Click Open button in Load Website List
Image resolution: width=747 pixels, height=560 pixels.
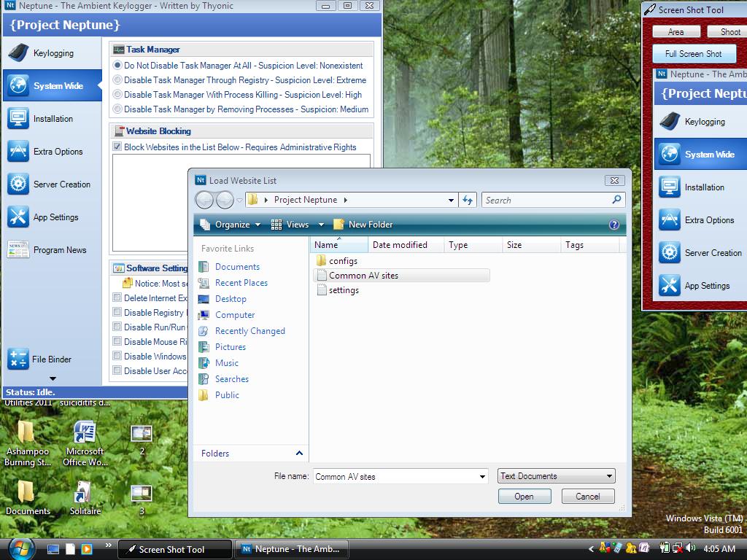coord(525,496)
